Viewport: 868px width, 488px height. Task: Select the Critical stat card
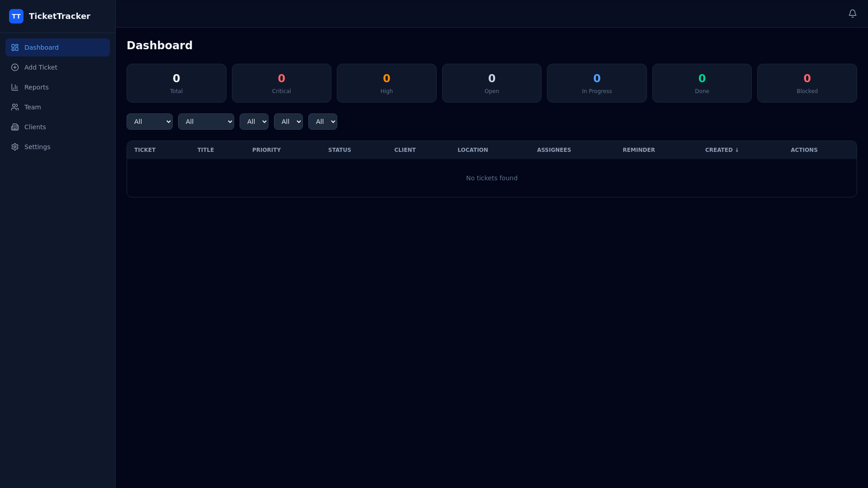(x=282, y=83)
